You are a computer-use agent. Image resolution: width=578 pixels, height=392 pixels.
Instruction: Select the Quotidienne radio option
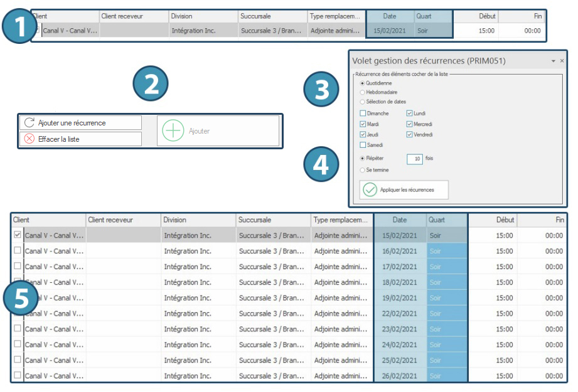point(362,83)
